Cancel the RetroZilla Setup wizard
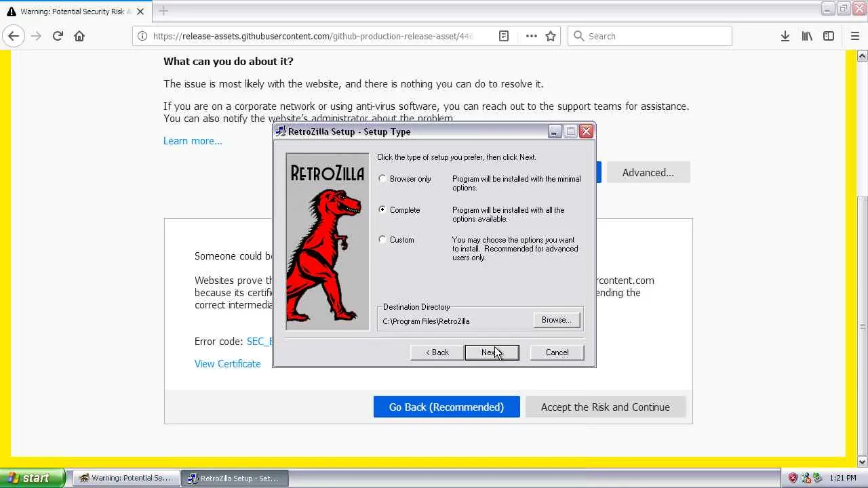The height and width of the screenshot is (488, 868). [x=557, y=352]
